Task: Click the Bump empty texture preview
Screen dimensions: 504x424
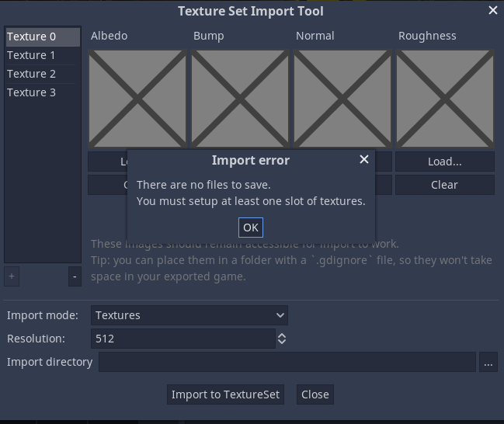Action: coord(240,99)
